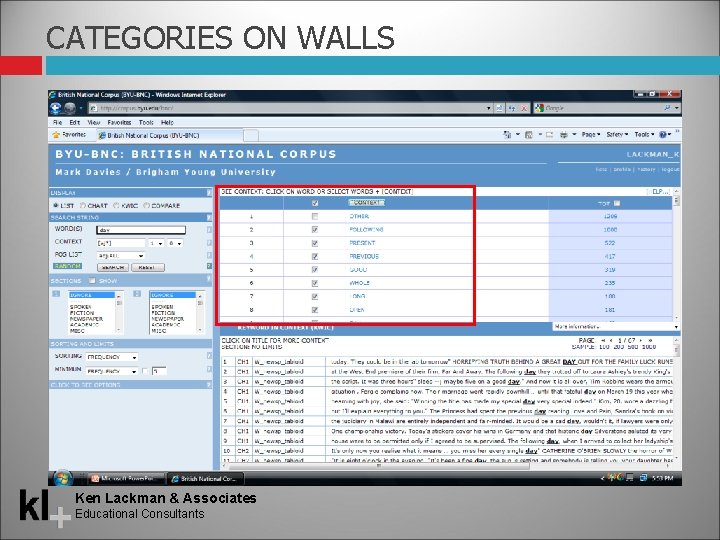Click the Compatibility View icon in address bar
Image resolution: width=720 pixels, height=540 pixels.
pyautogui.click(x=500, y=108)
